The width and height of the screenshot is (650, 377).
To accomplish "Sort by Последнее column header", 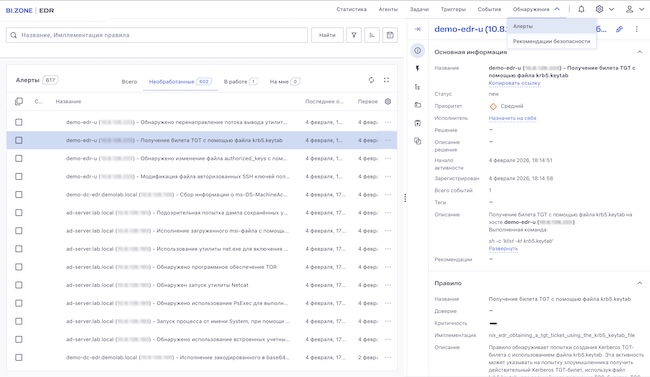I will [x=324, y=102].
